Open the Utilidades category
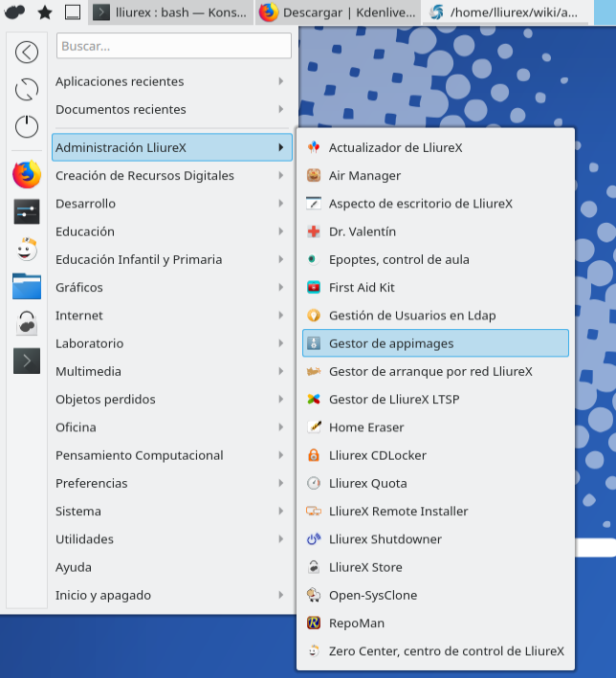The image size is (616, 678). 172,538
